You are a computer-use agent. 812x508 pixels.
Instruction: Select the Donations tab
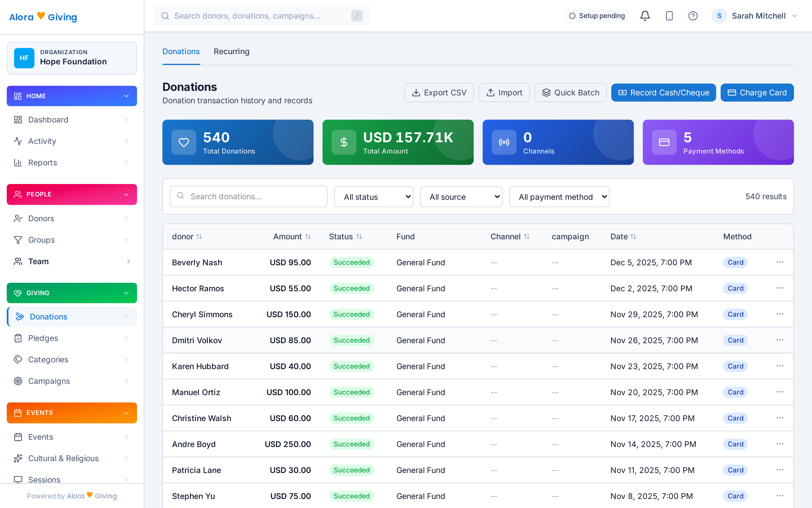[181, 51]
